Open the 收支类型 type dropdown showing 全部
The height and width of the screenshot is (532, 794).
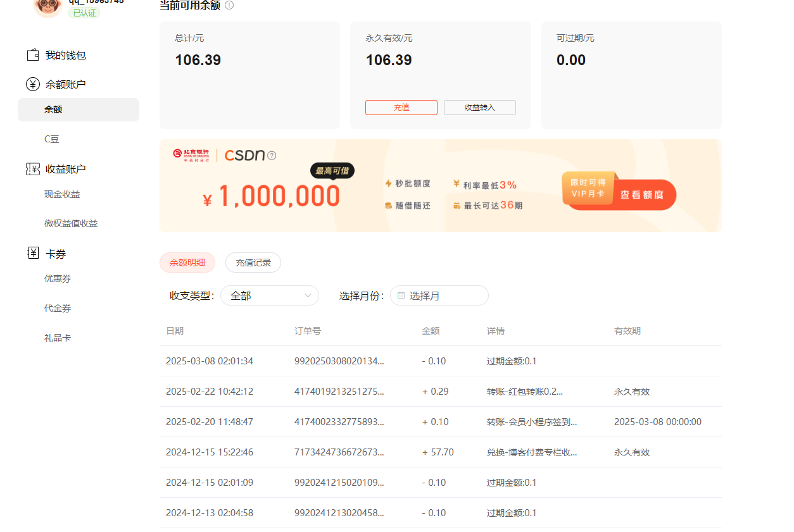point(270,295)
